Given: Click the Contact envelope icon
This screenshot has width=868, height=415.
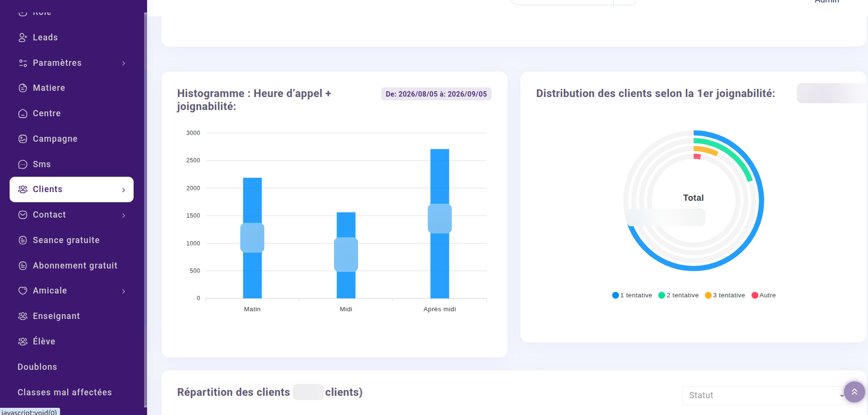Looking at the screenshot, I should coord(23,215).
